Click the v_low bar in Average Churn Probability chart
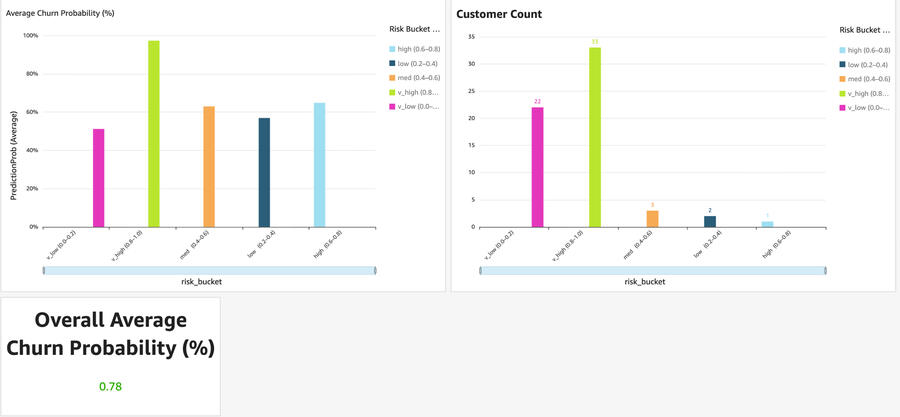The height and width of the screenshot is (417, 900). 99,178
